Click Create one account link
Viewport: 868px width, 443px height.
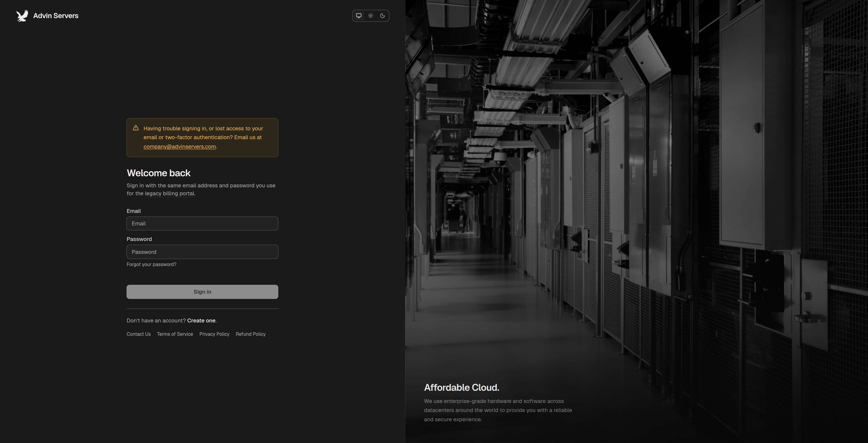tap(201, 321)
